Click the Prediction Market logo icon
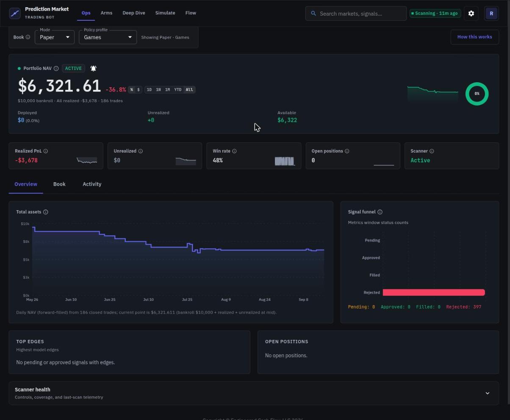This screenshot has height=420, width=510. click(x=15, y=13)
